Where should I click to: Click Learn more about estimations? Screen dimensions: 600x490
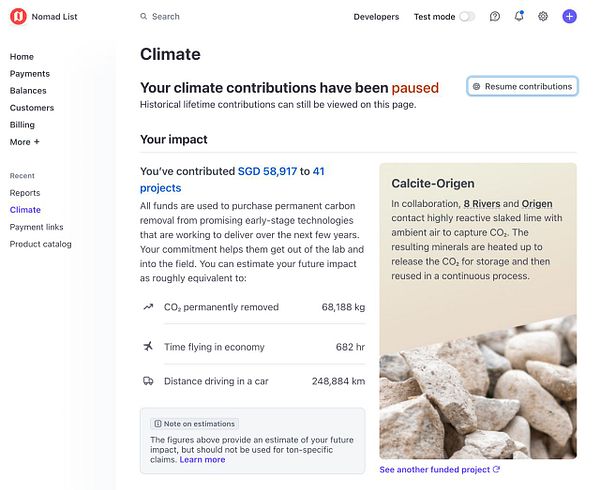point(202,460)
